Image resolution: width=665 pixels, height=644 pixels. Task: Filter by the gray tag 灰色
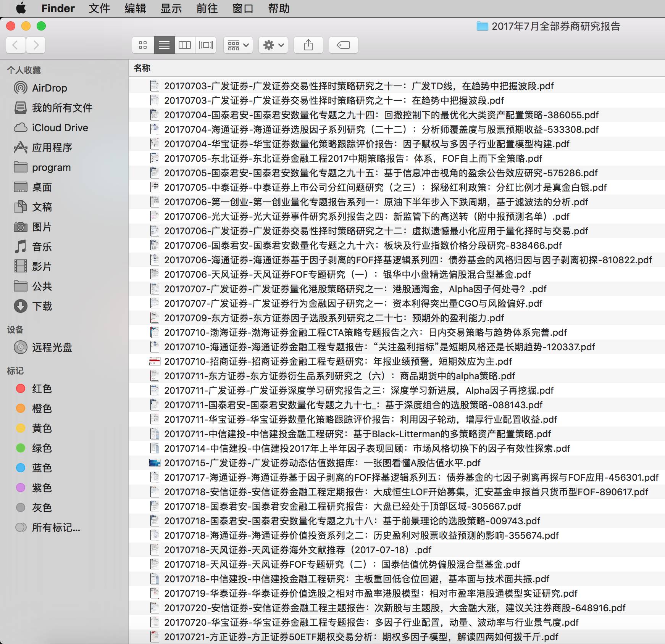(34, 508)
